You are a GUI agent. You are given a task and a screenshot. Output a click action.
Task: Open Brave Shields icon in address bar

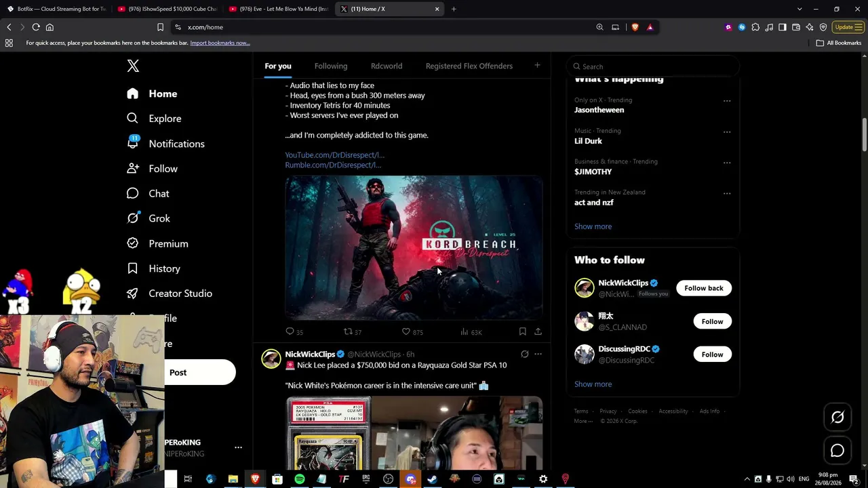click(635, 27)
